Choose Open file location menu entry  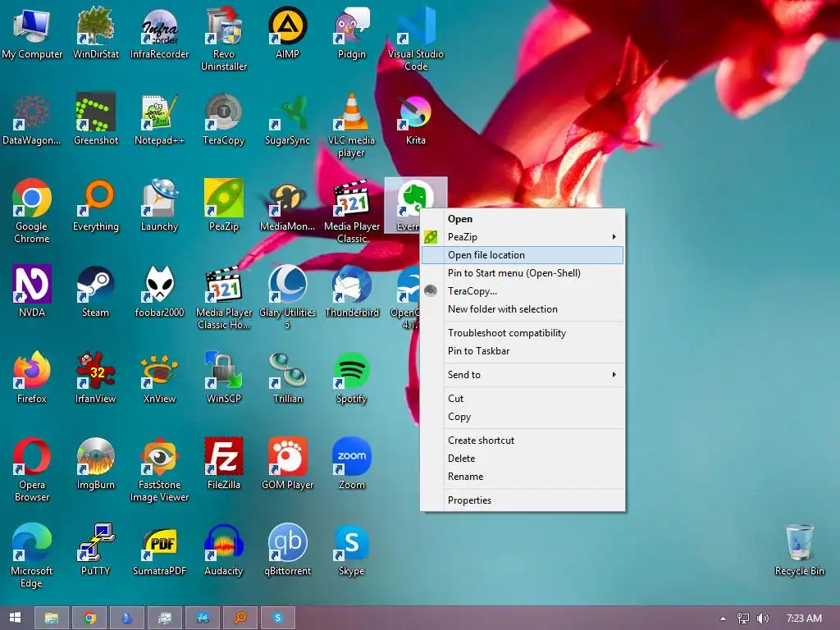tap(523, 255)
